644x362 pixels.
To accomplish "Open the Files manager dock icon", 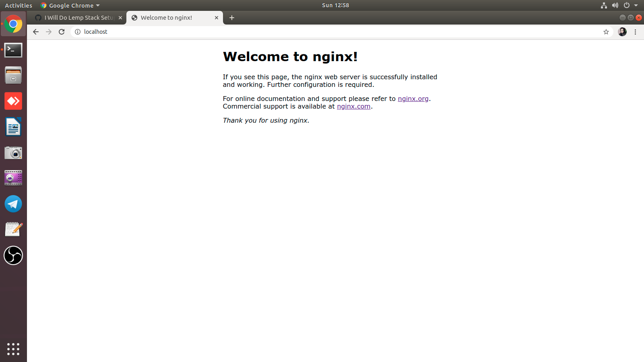I will [x=13, y=75].
